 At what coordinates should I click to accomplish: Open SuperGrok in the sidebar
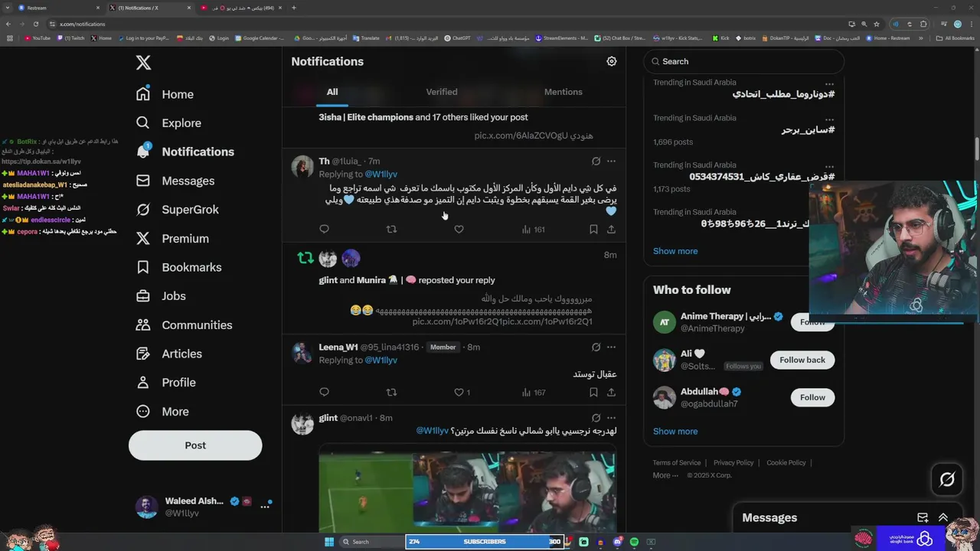click(177, 210)
